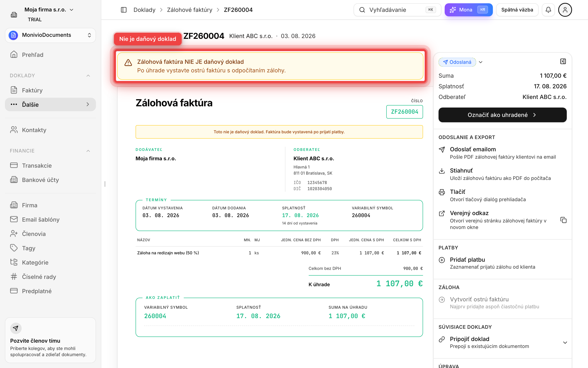Expand the Pripojiť doklad chevron
Image resolution: width=588 pixels, height=368 pixels.
tap(565, 343)
